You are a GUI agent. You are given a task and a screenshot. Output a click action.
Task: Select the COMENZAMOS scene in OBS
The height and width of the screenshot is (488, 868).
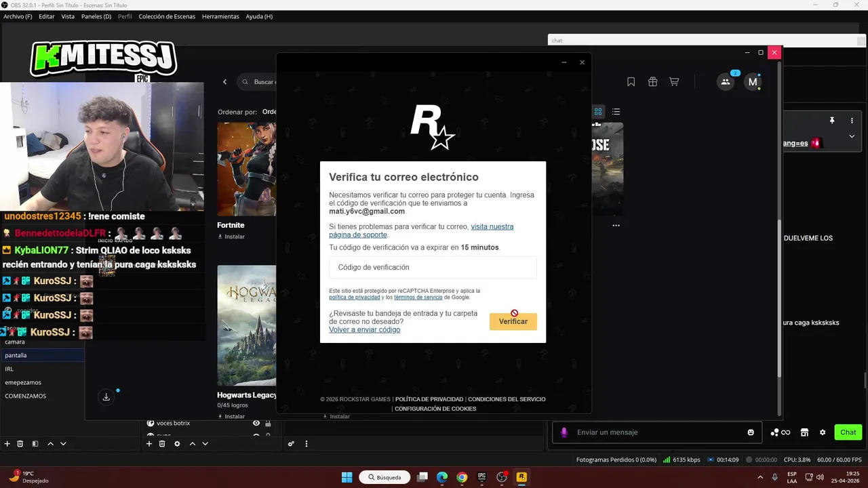click(42, 396)
